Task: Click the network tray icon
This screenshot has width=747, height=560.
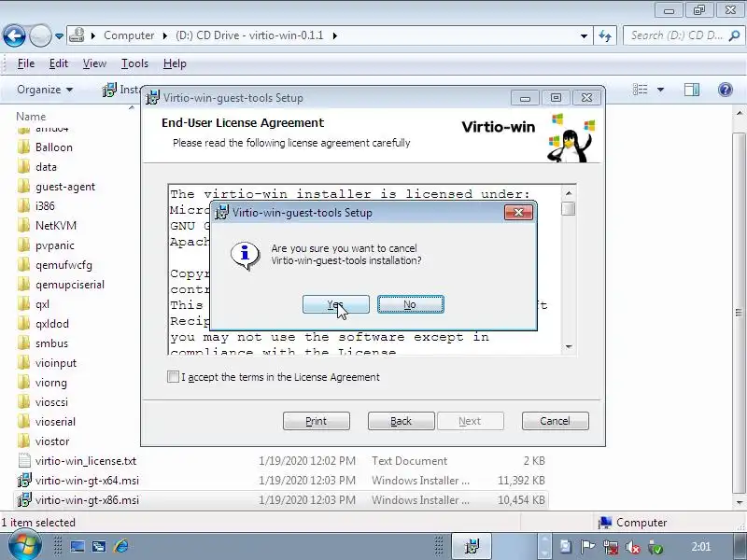Action: point(611,548)
